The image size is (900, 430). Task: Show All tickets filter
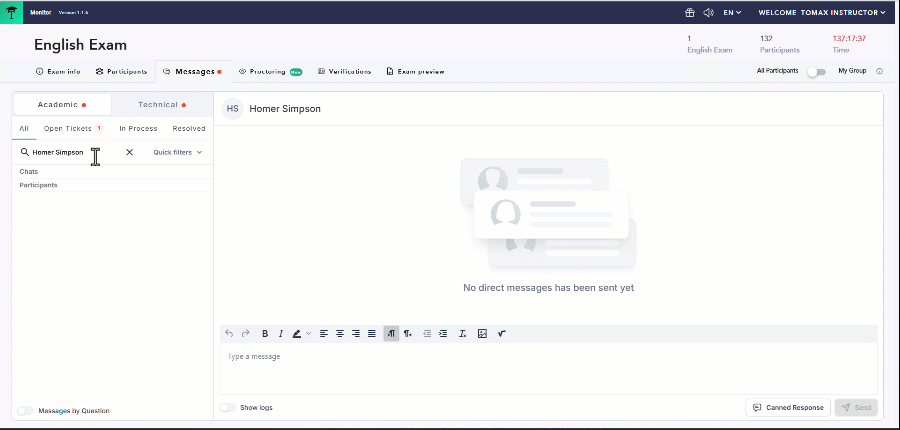coord(24,129)
